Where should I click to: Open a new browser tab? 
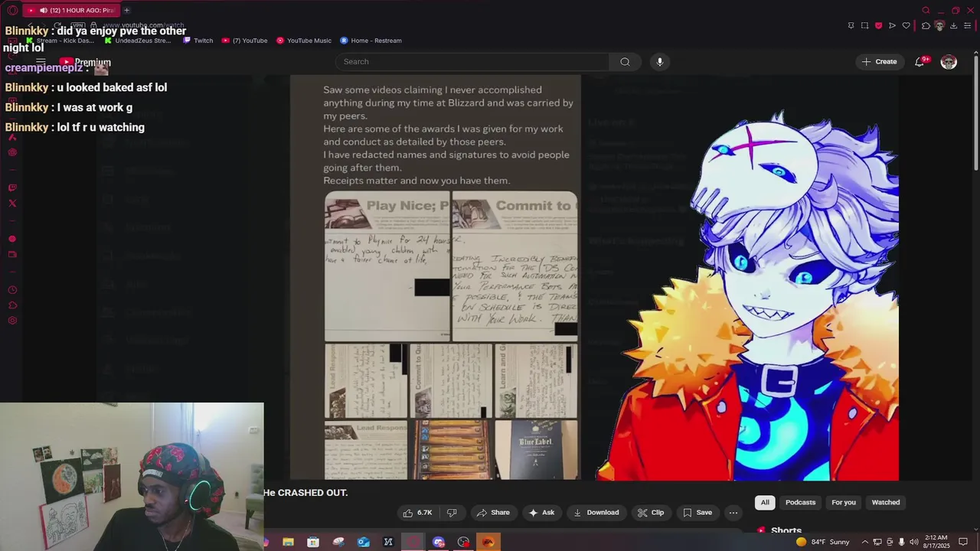click(x=126, y=10)
